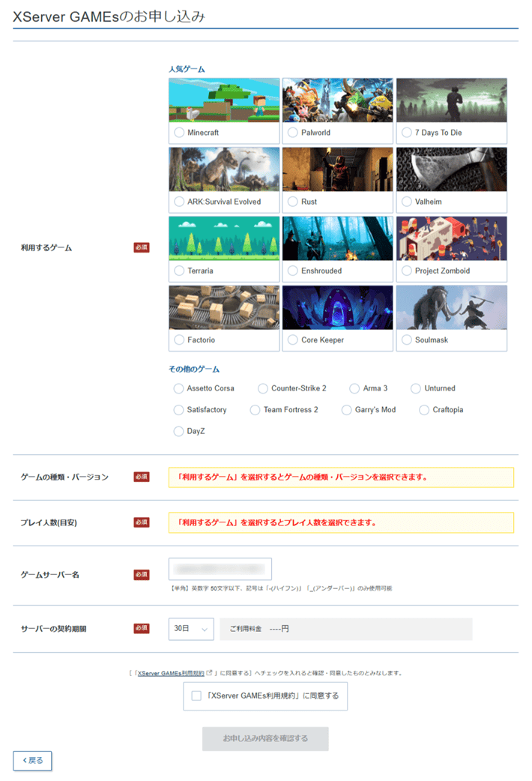Click the 7 Days To Die thumbnail
Image resolution: width=532 pixels, height=781 pixels.
coord(452,100)
